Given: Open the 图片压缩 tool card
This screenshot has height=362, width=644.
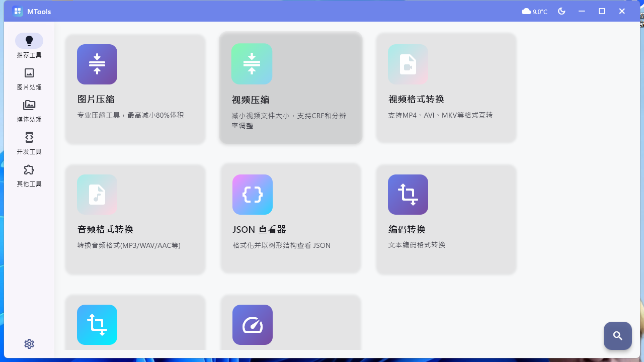Looking at the screenshot, I should 135,88.
